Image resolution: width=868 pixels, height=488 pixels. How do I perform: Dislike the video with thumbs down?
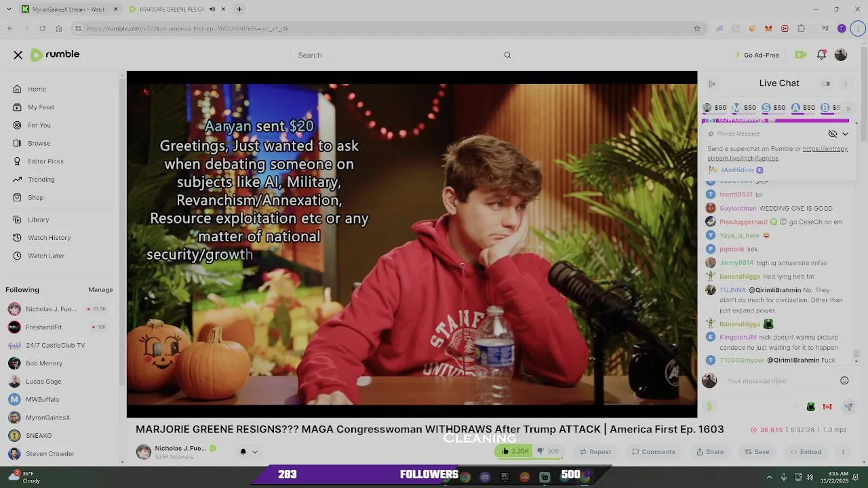[547, 451]
